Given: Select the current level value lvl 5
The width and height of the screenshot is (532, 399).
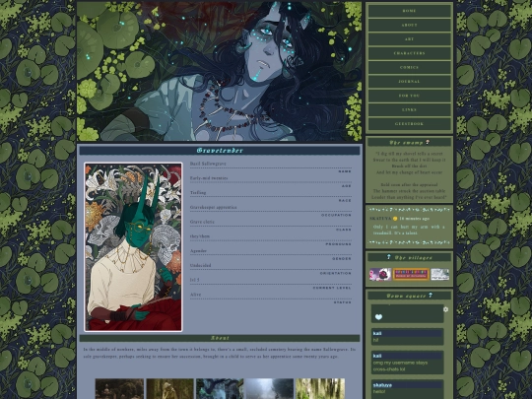Looking at the screenshot, I should 194,280.
